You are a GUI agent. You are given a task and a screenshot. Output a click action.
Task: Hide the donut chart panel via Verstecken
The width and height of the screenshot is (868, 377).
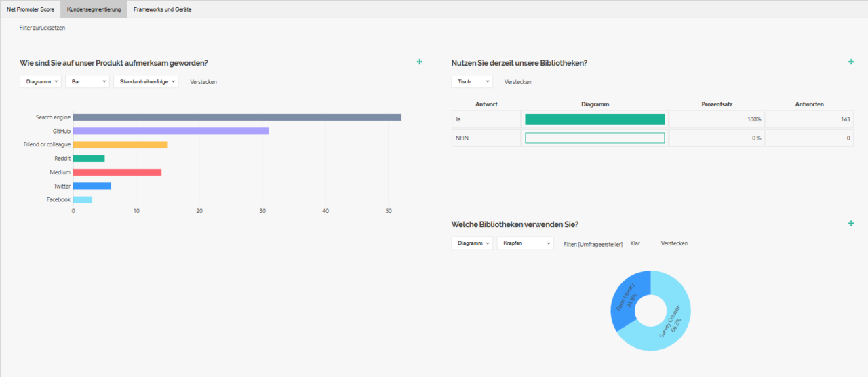pos(673,243)
